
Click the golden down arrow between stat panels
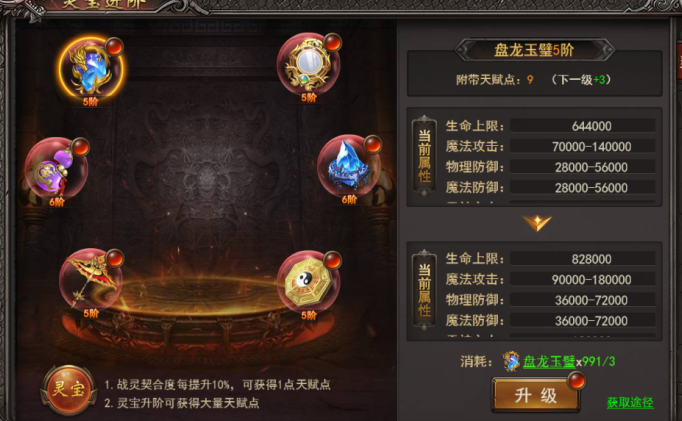(537, 223)
